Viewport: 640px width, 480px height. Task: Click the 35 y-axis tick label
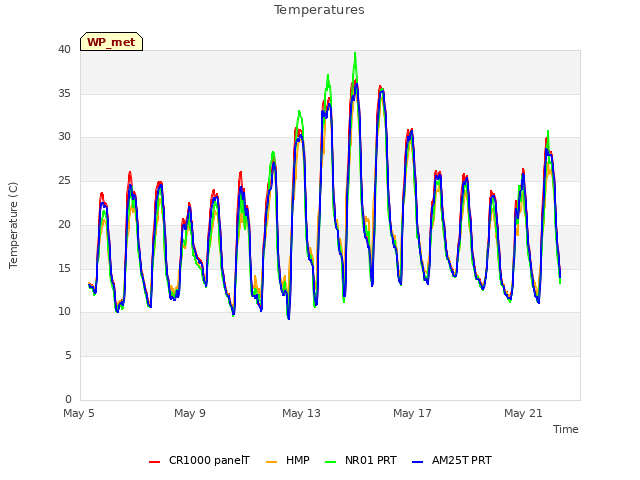coord(64,93)
